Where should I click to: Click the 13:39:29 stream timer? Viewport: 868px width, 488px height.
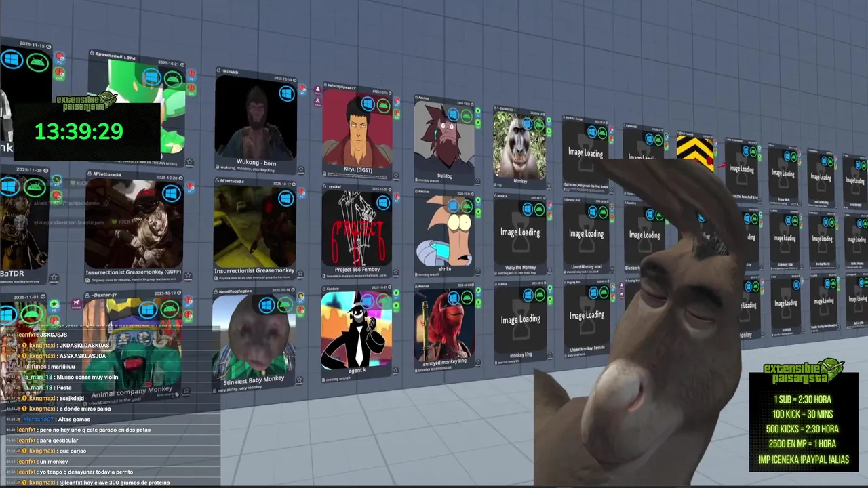pos(79,131)
